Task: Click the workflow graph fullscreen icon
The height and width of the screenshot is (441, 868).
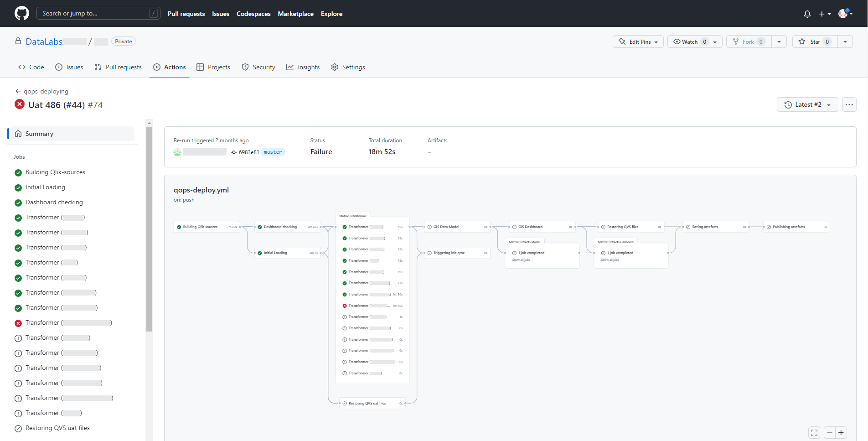Action: (814, 433)
